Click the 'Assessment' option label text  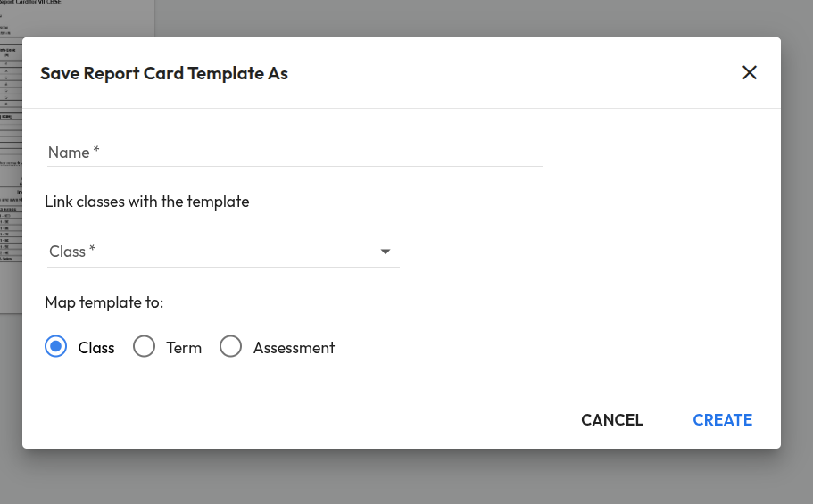click(294, 348)
